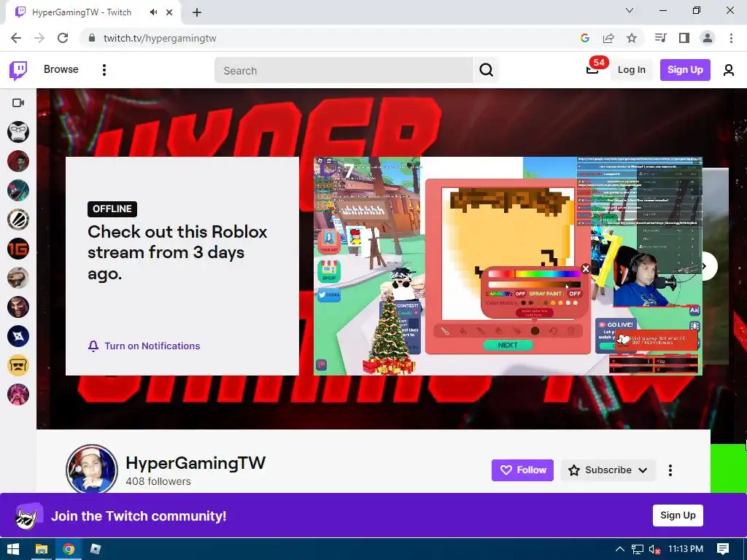Open the notifications inbox showing 54

(592, 69)
